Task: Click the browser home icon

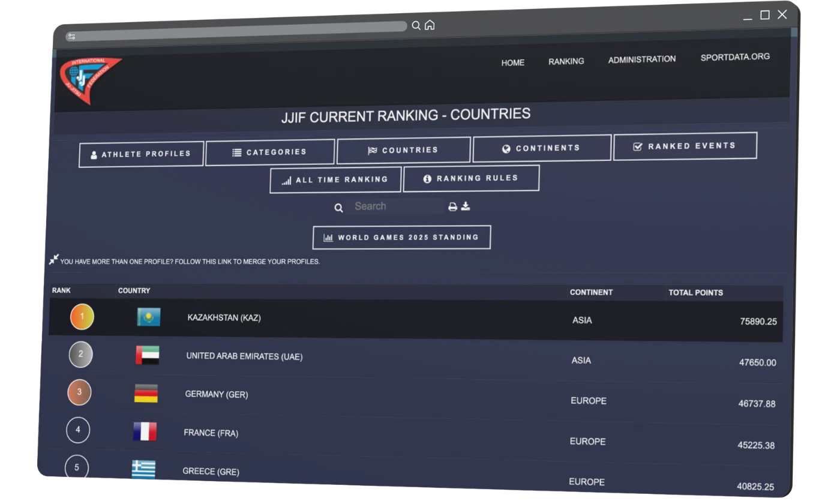Action: (430, 25)
